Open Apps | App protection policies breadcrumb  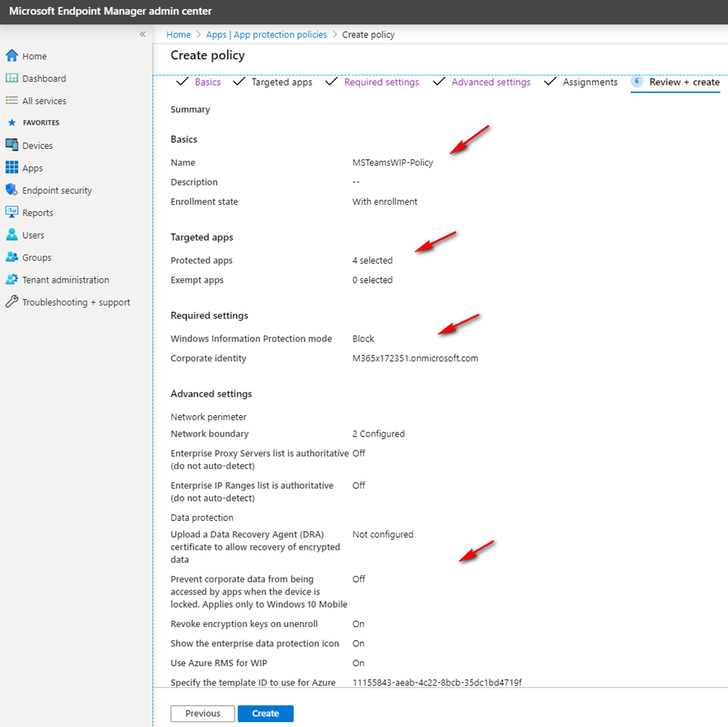point(266,34)
